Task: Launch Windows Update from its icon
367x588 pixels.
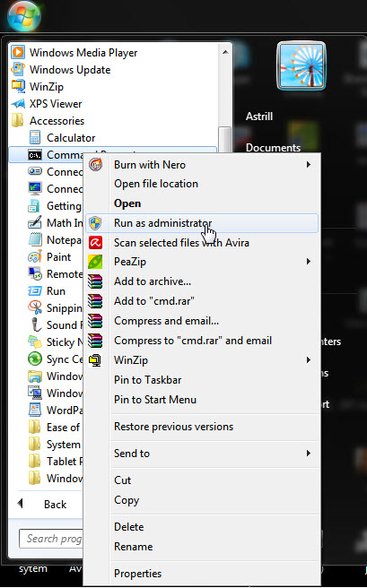Action: coord(18,69)
